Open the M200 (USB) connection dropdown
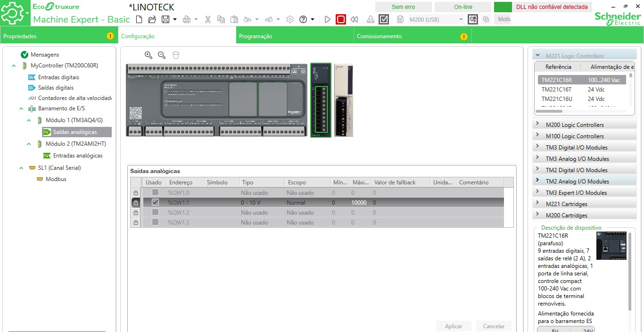 tap(461, 19)
